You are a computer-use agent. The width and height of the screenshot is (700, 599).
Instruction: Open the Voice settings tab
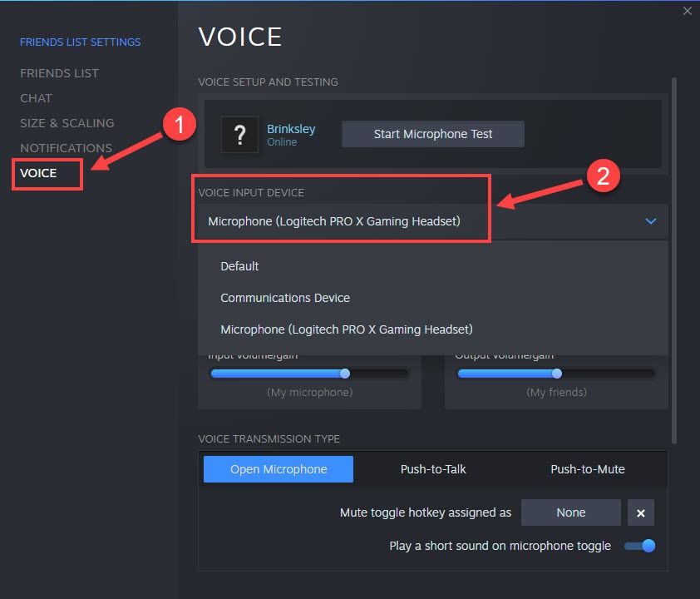click(38, 173)
